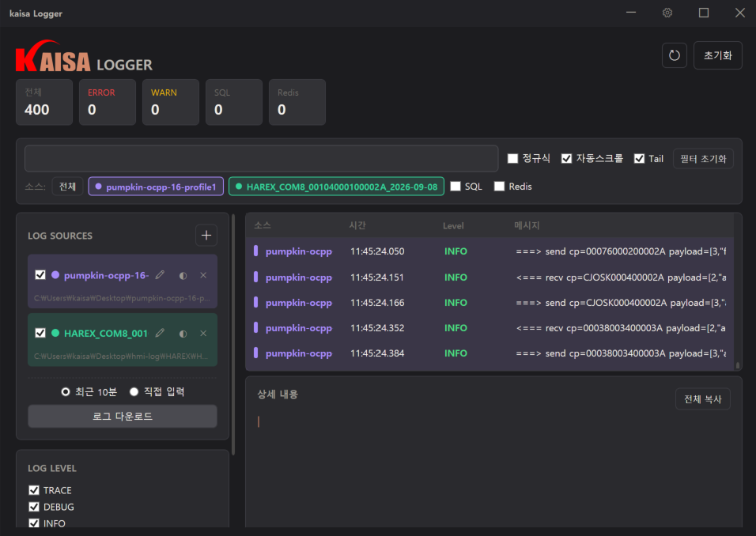
Task: Select the 최근 10분 radio option
Action: click(x=66, y=392)
